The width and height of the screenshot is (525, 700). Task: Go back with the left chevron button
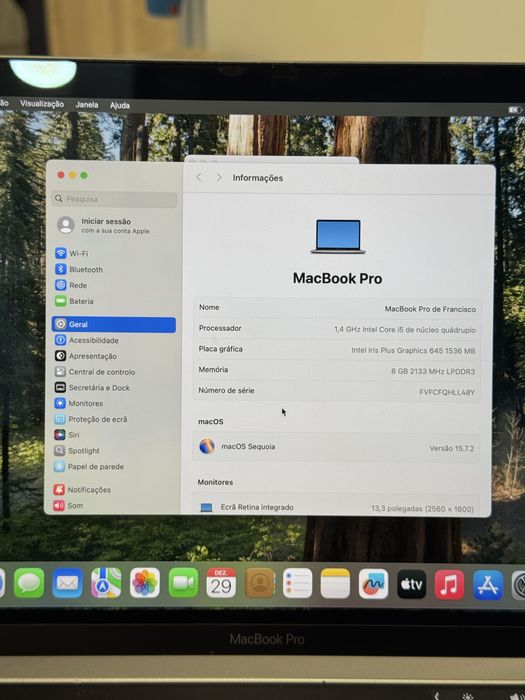pos(199,177)
